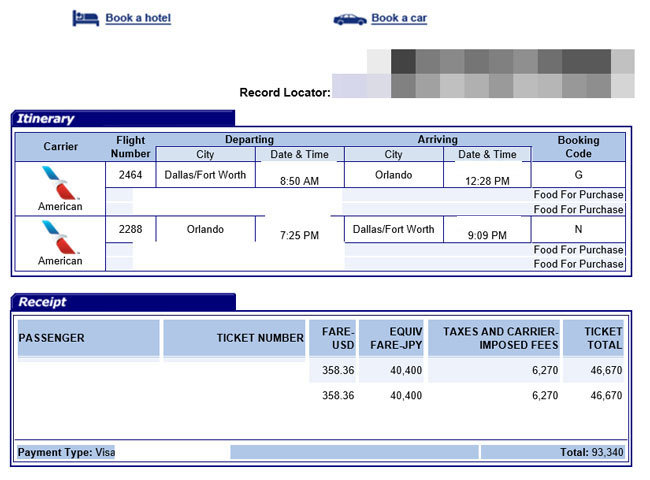Screen dimensions: 650x480
Task: Click the PASSENGER column header
Action: pyautogui.click(x=52, y=338)
